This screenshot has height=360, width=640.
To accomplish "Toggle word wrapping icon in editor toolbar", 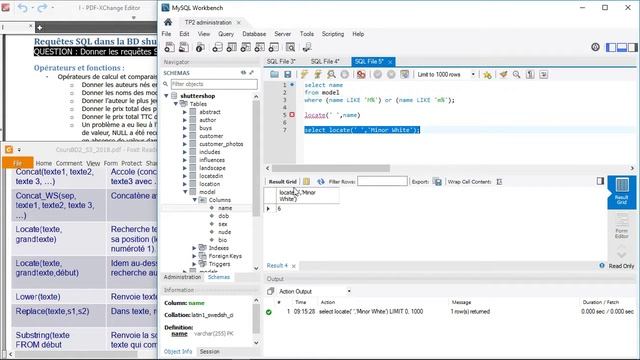I will pyautogui.click(x=543, y=74).
